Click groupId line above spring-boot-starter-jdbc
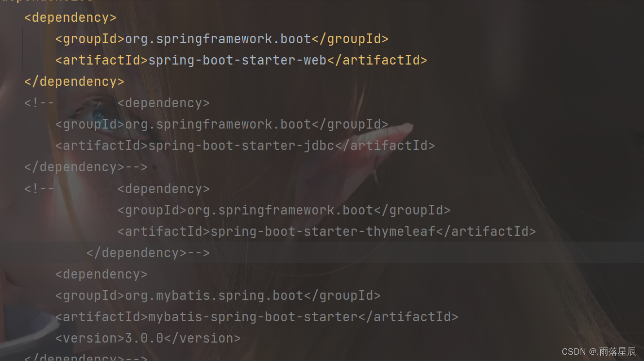This screenshot has width=644, height=361. [x=221, y=124]
